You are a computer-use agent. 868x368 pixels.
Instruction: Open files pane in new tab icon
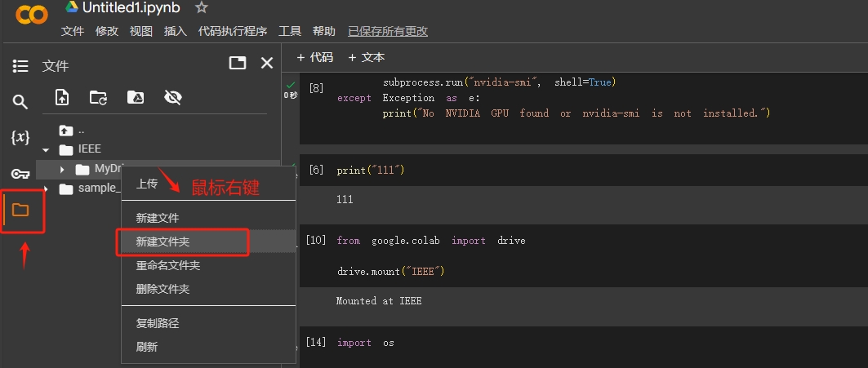tap(238, 63)
